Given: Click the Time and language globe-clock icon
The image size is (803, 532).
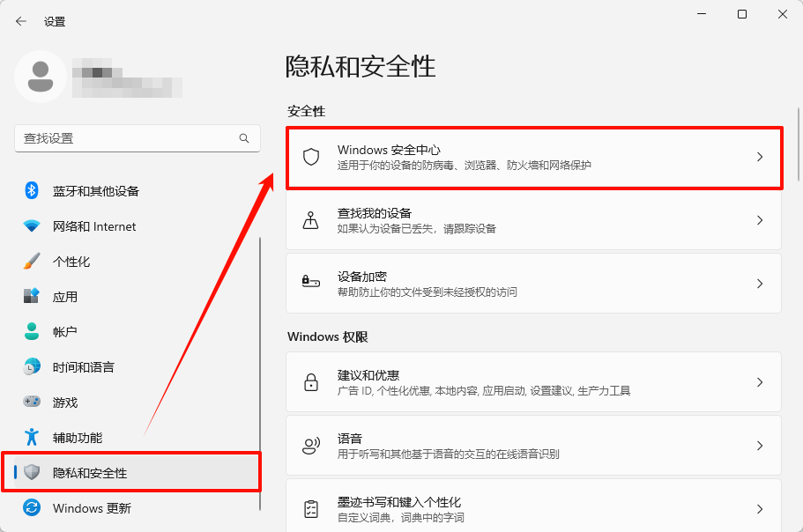Looking at the screenshot, I should pos(32,366).
